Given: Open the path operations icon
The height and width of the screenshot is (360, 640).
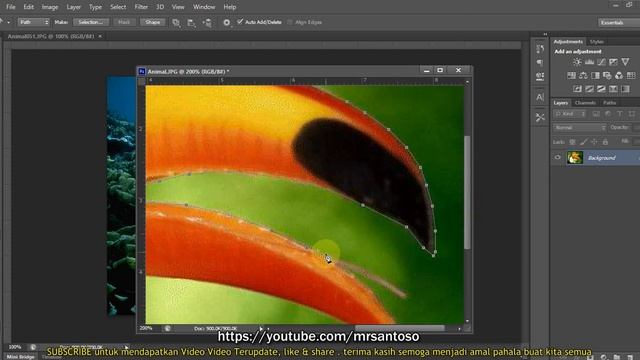Looking at the screenshot, I should [176, 23].
